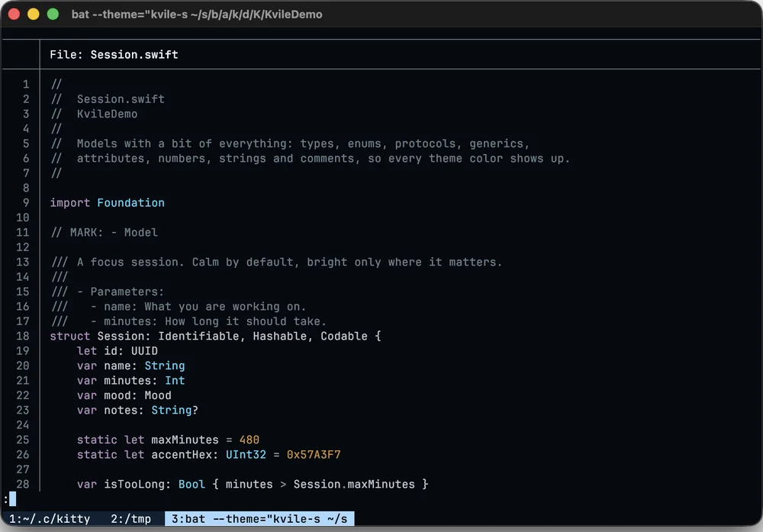The height and width of the screenshot is (532, 763).
Task: Click 'String' type on the 'var name' line
Action: tap(165, 366)
